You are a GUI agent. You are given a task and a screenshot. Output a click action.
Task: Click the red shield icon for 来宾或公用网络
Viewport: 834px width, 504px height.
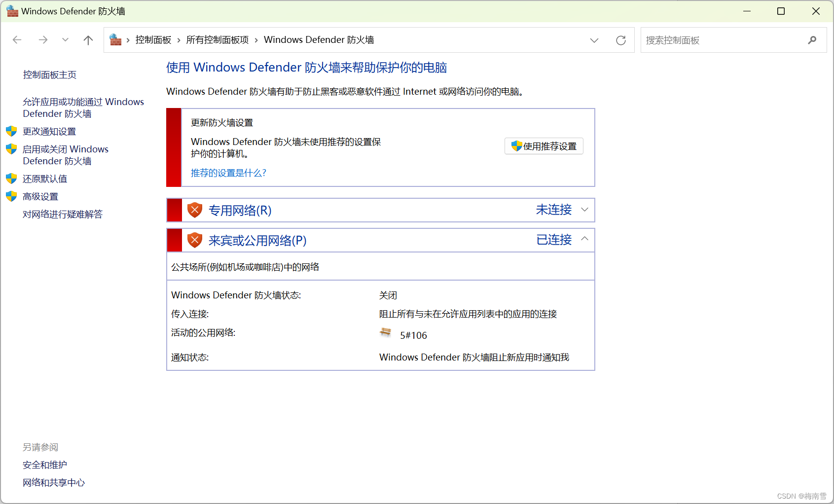click(195, 240)
